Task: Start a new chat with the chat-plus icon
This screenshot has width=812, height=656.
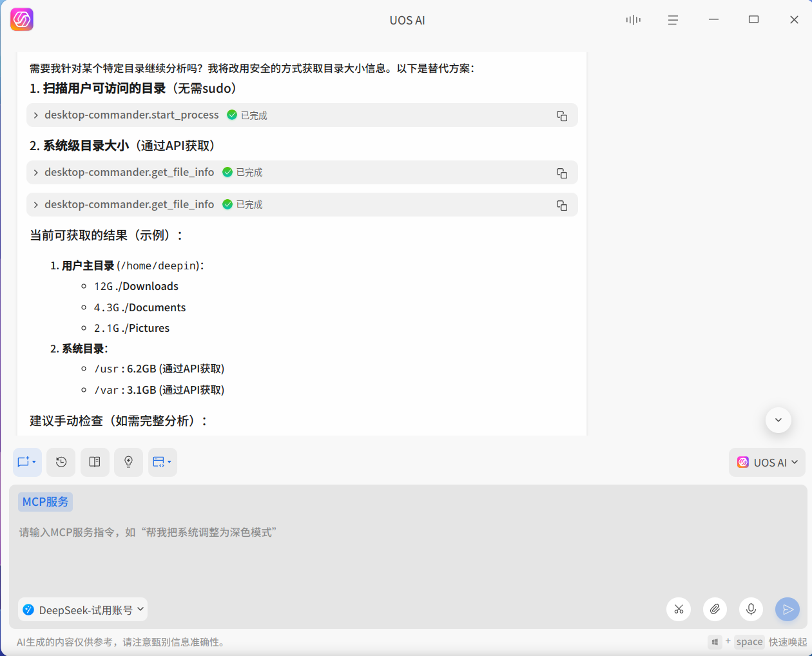Action: tap(27, 462)
